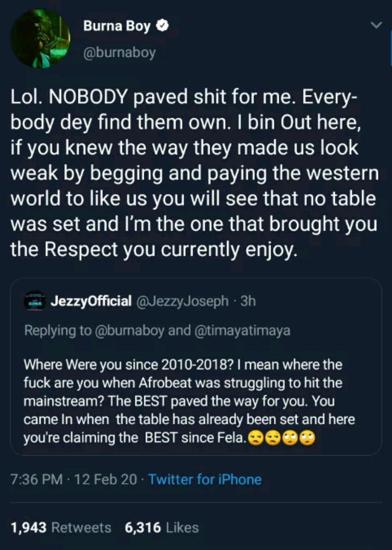Open the @burnaboy handle below the display name
The height and width of the screenshot is (550, 392).
coord(119,53)
